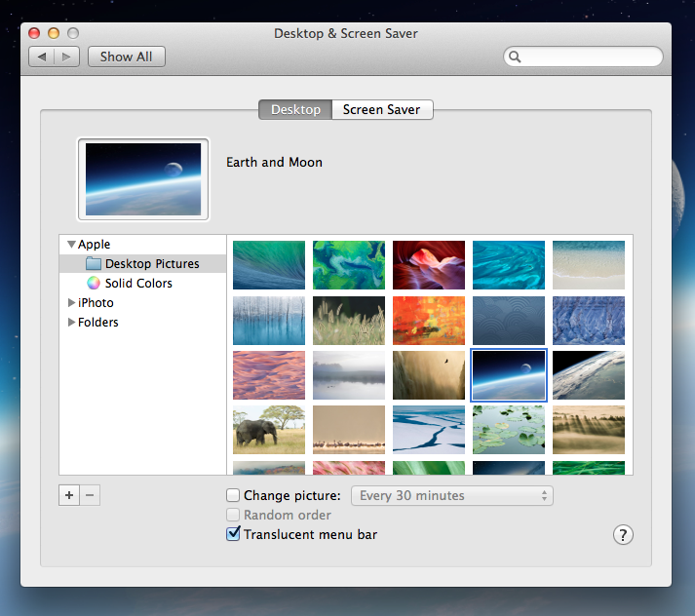This screenshot has width=695, height=616.
Task: Click the Earth and Moon title text
Action: click(274, 162)
